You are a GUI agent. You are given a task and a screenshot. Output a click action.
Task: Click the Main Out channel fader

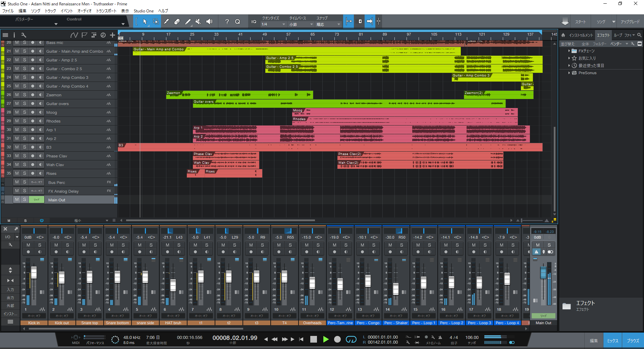pyautogui.click(x=543, y=272)
